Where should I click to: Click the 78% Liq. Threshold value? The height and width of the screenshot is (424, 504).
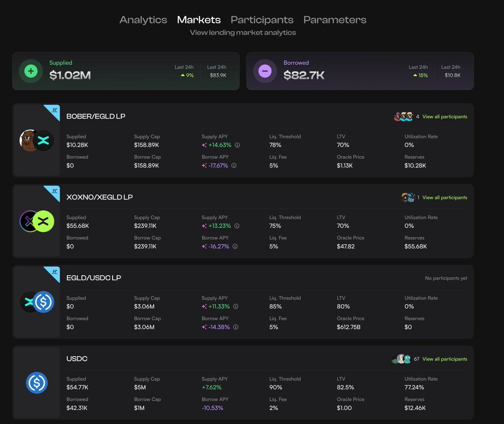(275, 145)
